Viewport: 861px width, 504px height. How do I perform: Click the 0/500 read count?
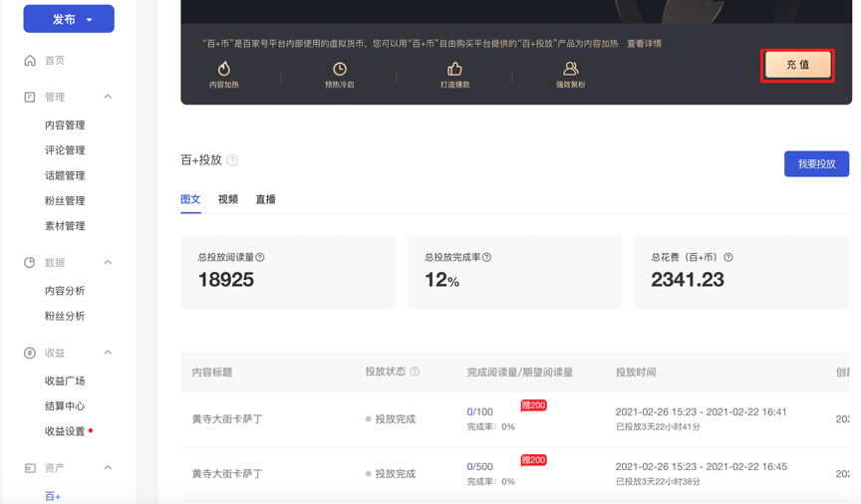click(x=479, y=467)
